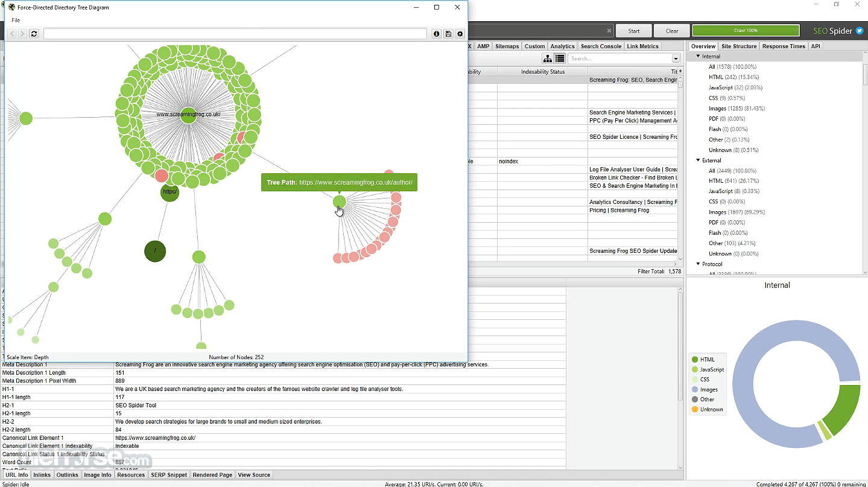Start the crawl with the Start button

pos(634,31)
